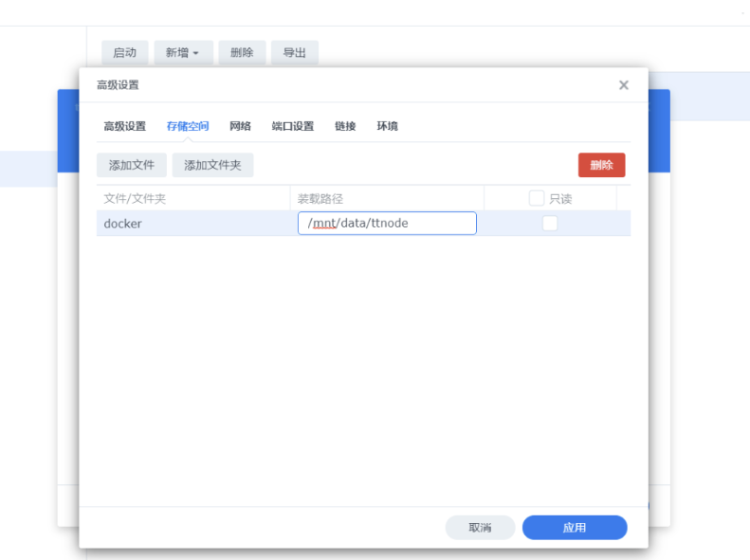
Task: Click the 添加文件 button
Action: 132,165
